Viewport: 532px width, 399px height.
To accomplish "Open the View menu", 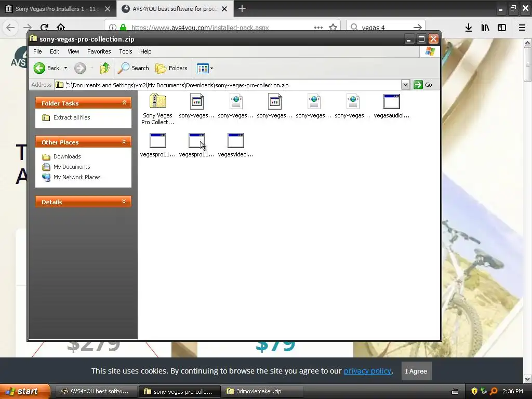I will (x=73, y=51).
